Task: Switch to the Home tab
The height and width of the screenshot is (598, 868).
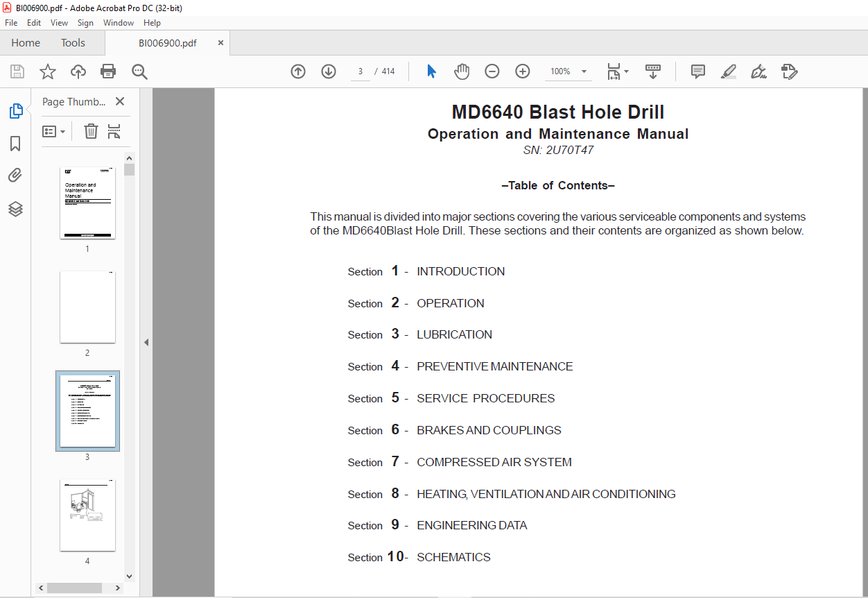Action: coord(26,43)
